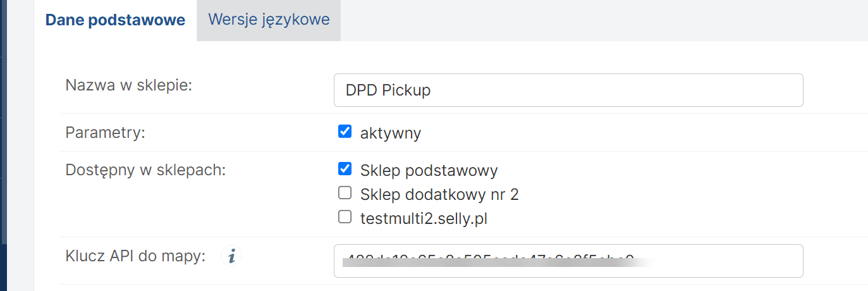Tick the testmulti2.selly.pl checkbox
This screenshot has width=868, height=291.
click(345, 218)
